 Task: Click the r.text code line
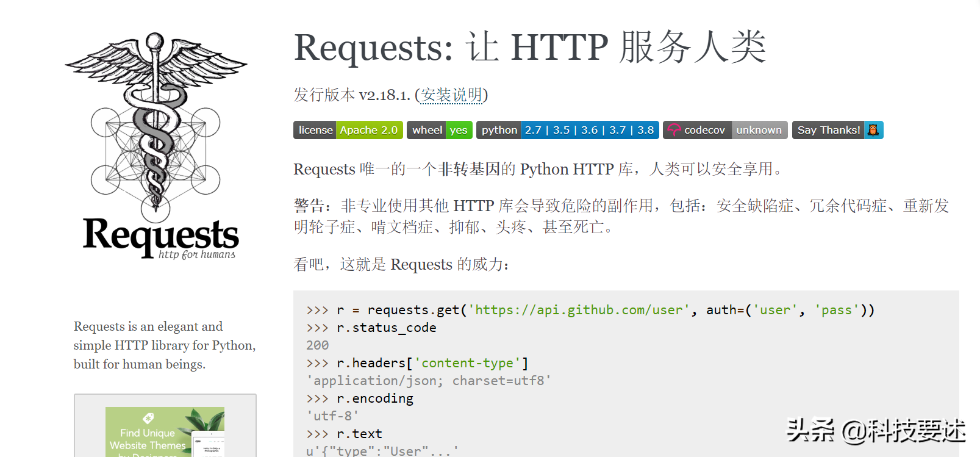345,434
